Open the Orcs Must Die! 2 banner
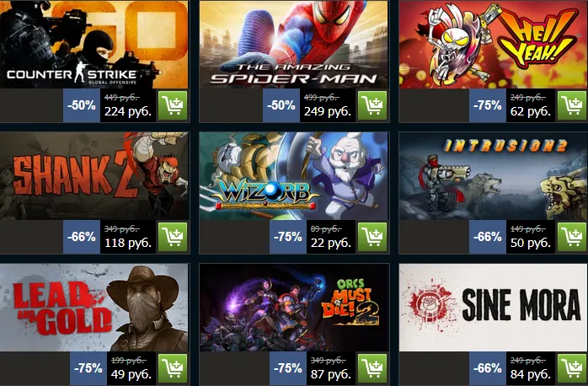The height and width of the screenshot is (386, 588). 294,308
